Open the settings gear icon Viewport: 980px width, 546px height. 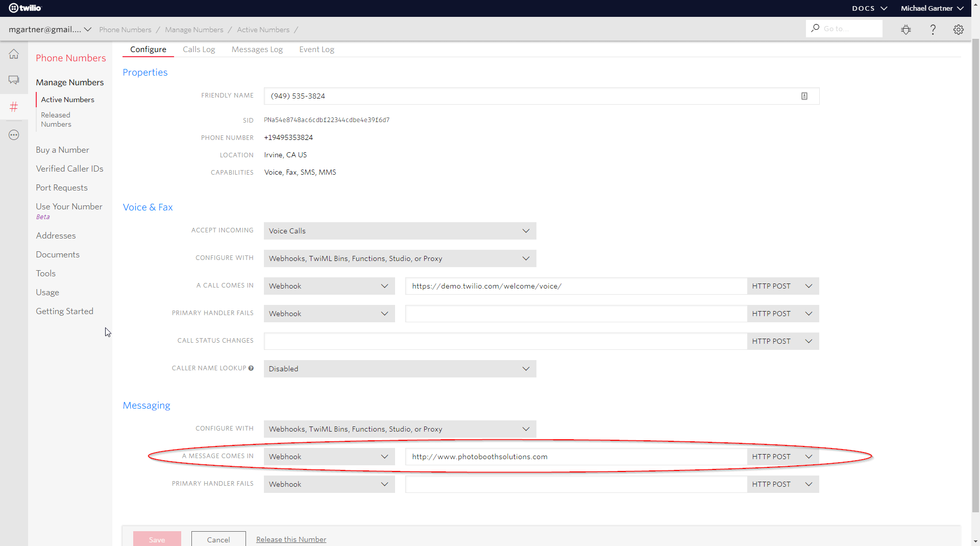(x=959, y=30)
